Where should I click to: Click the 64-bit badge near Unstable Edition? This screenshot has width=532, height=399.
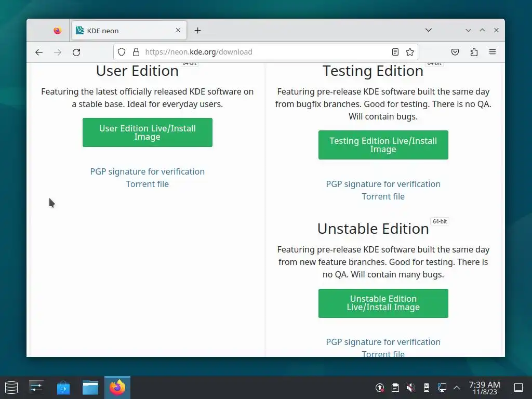click(x=440, y=221)
